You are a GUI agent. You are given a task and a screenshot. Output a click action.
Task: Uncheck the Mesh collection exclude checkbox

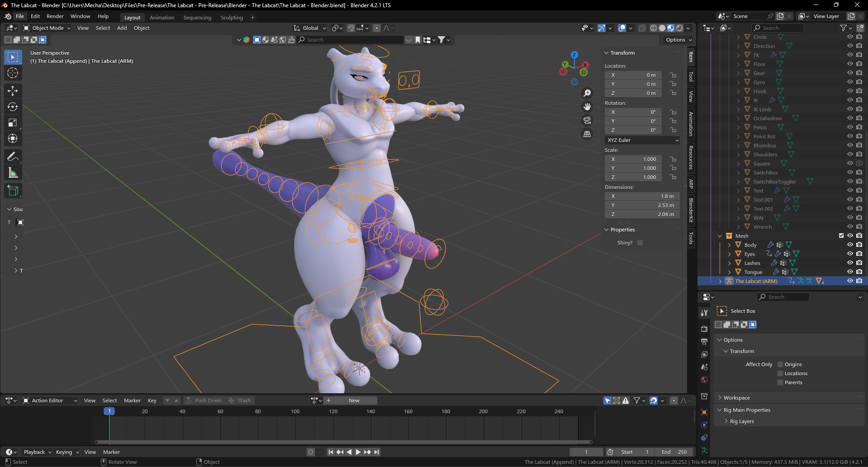[x=841, y=236]
